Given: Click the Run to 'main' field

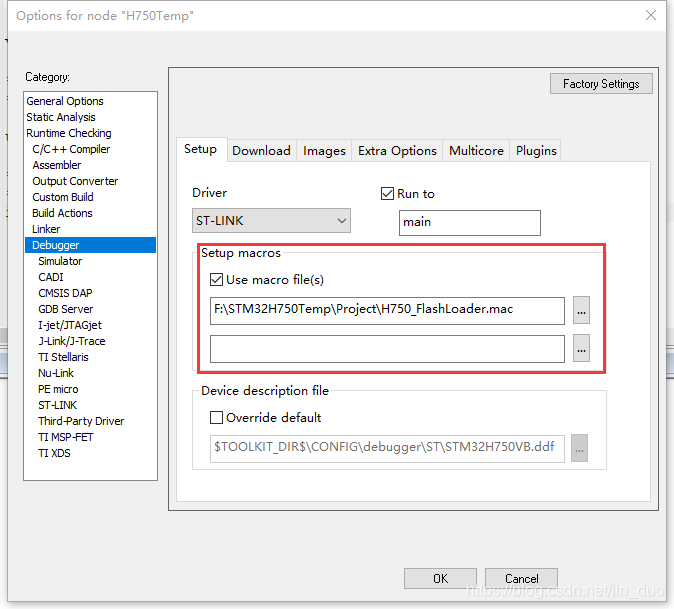Looking at the screenshot, I should click(470, 223).
